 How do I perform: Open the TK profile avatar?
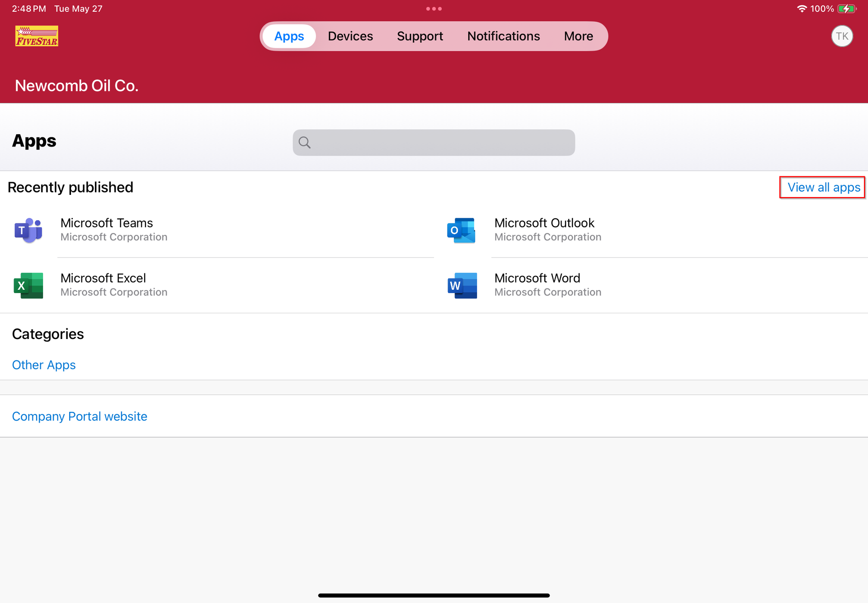tap(842, 36)
